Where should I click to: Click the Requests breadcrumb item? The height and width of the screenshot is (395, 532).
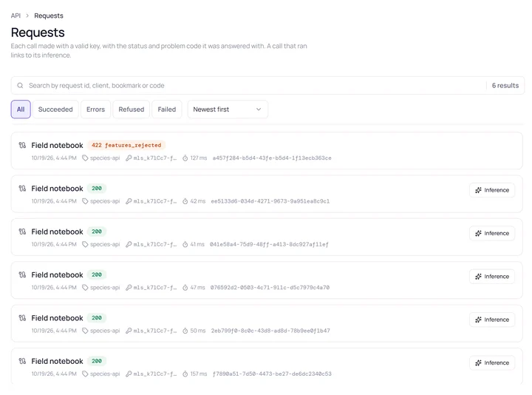pos(49,16)
